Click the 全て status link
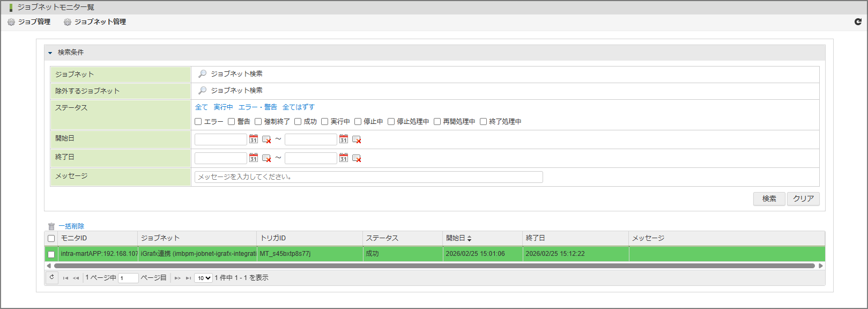Viewport: 868px width, 309px height. pos(202,107)
